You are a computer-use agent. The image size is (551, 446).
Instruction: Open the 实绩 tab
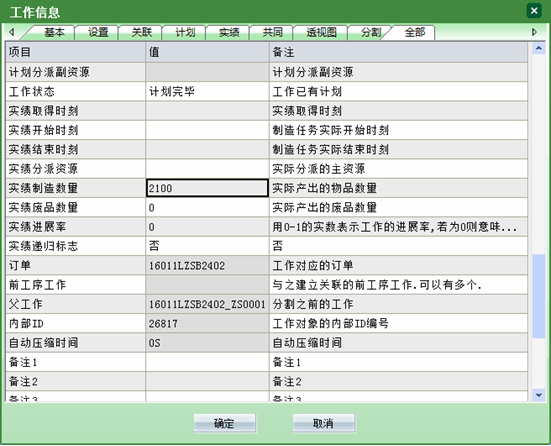pos(228,33)
